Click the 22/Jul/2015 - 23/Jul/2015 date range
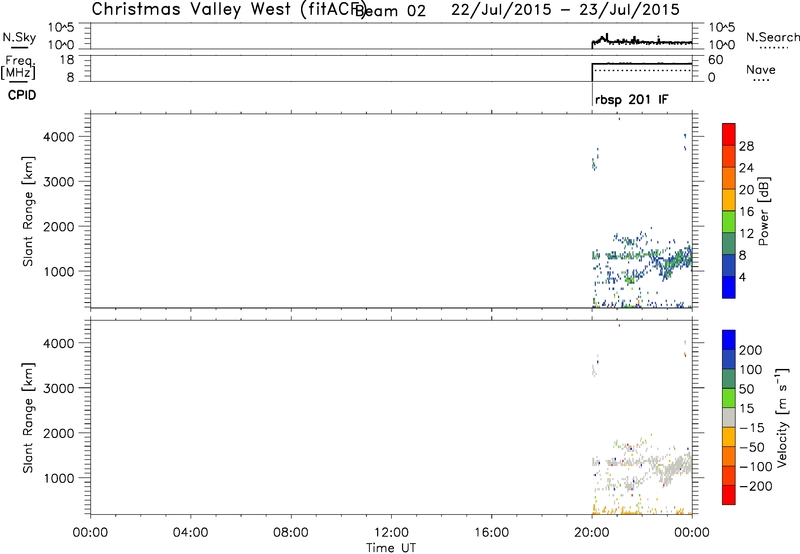This screenshot has height=554, width=800. (x=565, y=9)
